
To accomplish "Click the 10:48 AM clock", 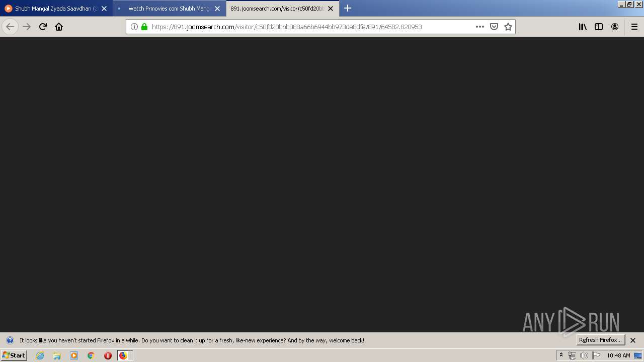I will 618,355.
